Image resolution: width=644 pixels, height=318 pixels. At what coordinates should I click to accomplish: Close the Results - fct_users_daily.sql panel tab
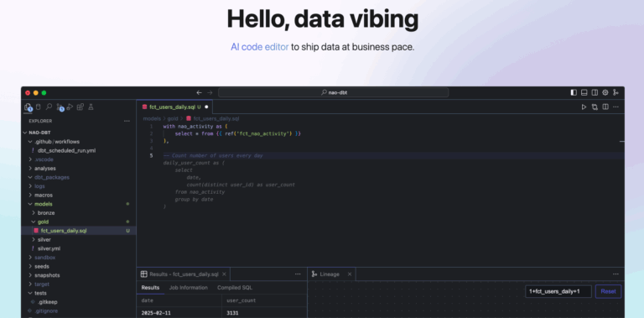pos(224,274)
